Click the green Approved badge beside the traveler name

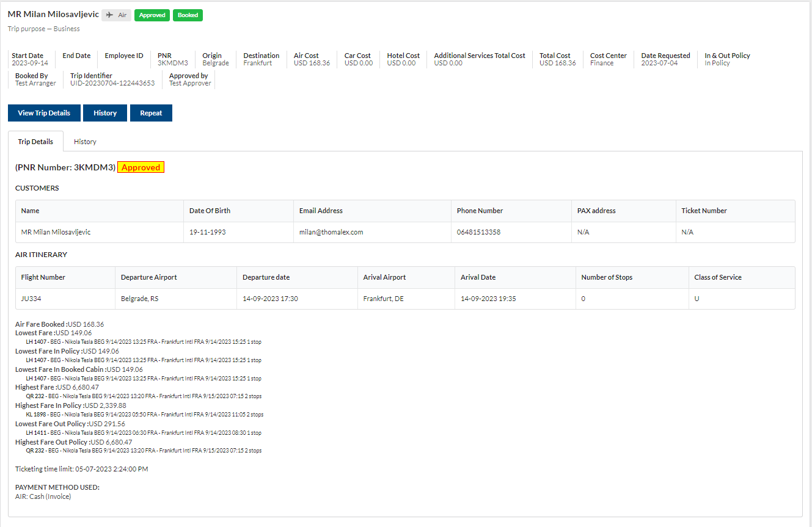coord(152,15)
